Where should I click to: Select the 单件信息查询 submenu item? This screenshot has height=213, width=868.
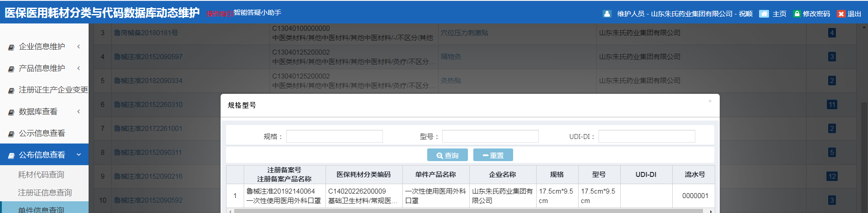(41, 209)
